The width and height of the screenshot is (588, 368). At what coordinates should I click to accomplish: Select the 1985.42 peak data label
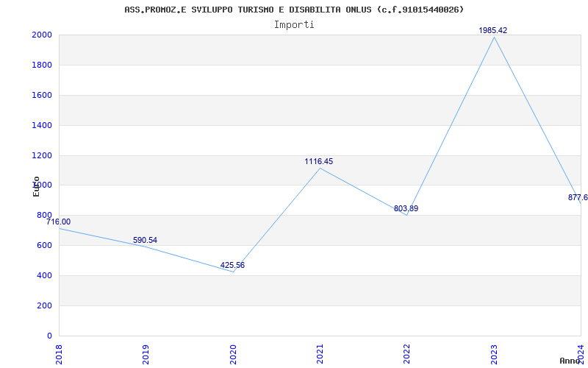[492, 31]
